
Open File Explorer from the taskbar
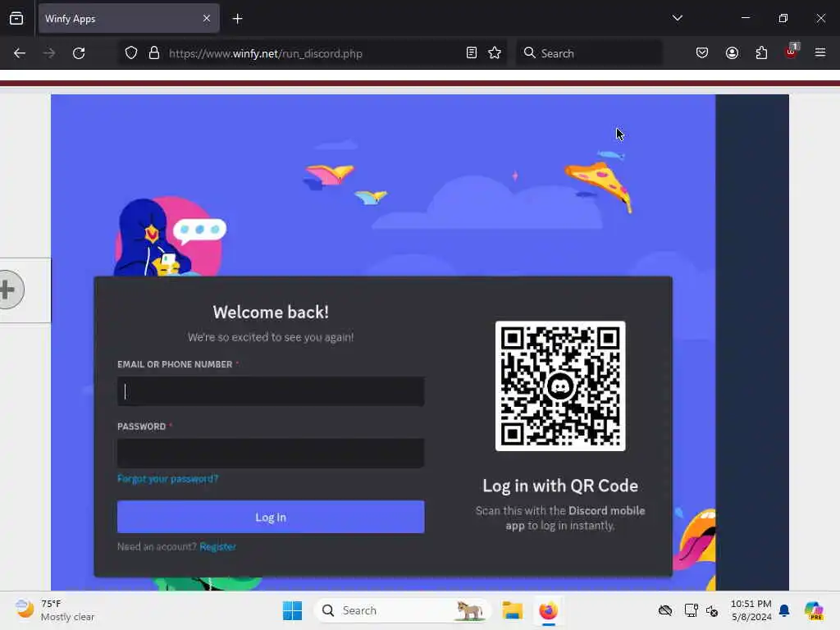(x=512, y=610)
